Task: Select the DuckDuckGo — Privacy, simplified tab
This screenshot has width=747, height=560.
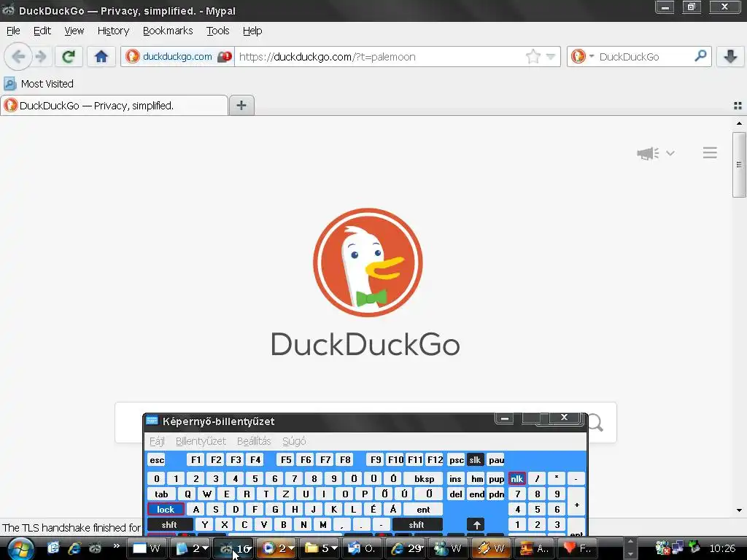Action: 115,106
